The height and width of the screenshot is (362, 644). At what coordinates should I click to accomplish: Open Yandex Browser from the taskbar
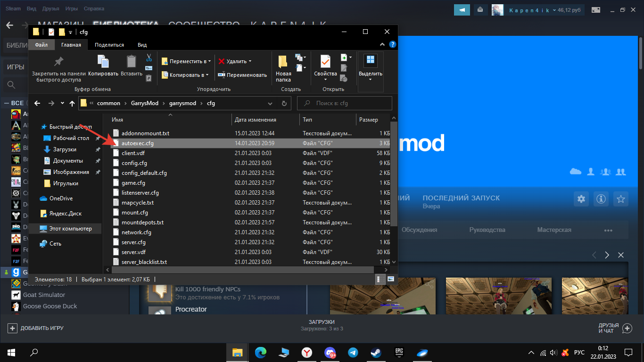pos(306,352)
